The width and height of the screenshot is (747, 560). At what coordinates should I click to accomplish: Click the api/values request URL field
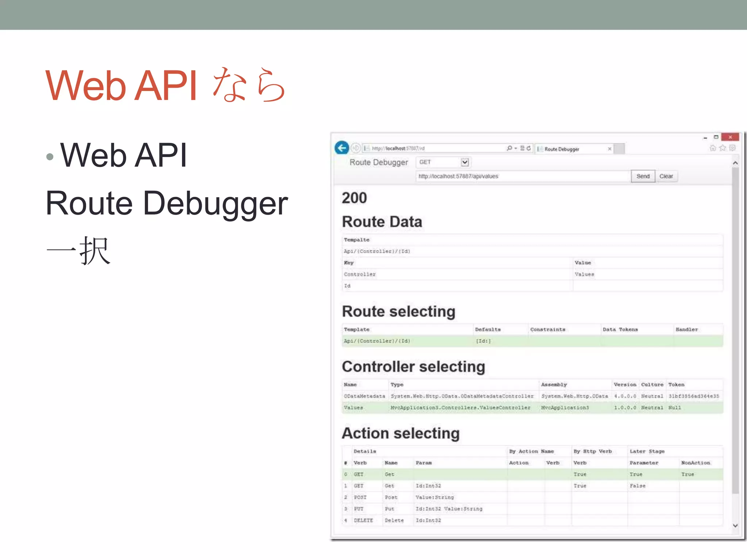coord(523,176)
